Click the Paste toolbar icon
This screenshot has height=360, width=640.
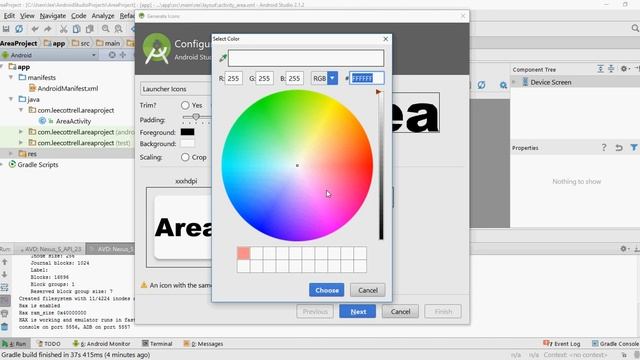[x=89, y=29]
